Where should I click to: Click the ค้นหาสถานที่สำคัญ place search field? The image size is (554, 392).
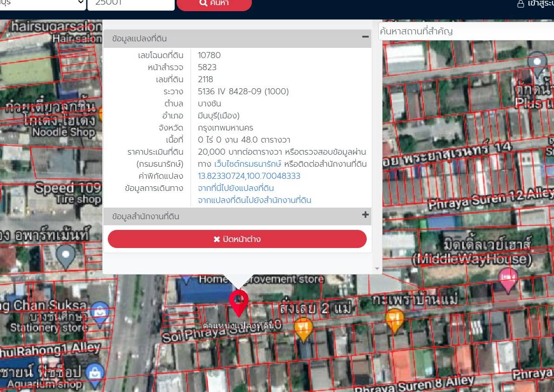466,32
